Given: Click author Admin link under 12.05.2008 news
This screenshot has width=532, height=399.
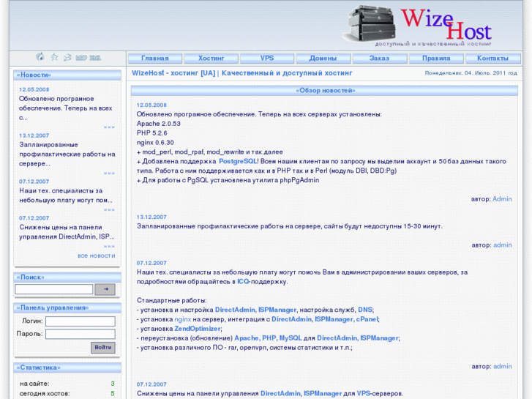Looking at the screenshot, I should click(x=502, y=199).
